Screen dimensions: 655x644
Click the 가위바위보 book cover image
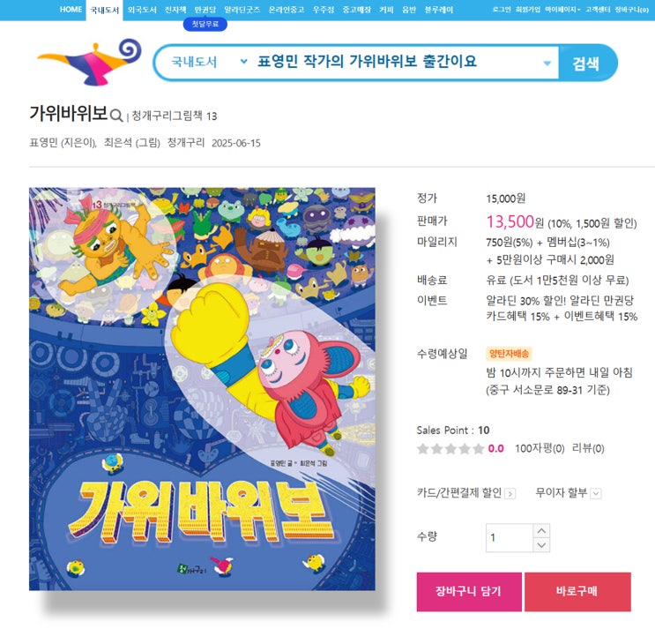pos(202,389)
